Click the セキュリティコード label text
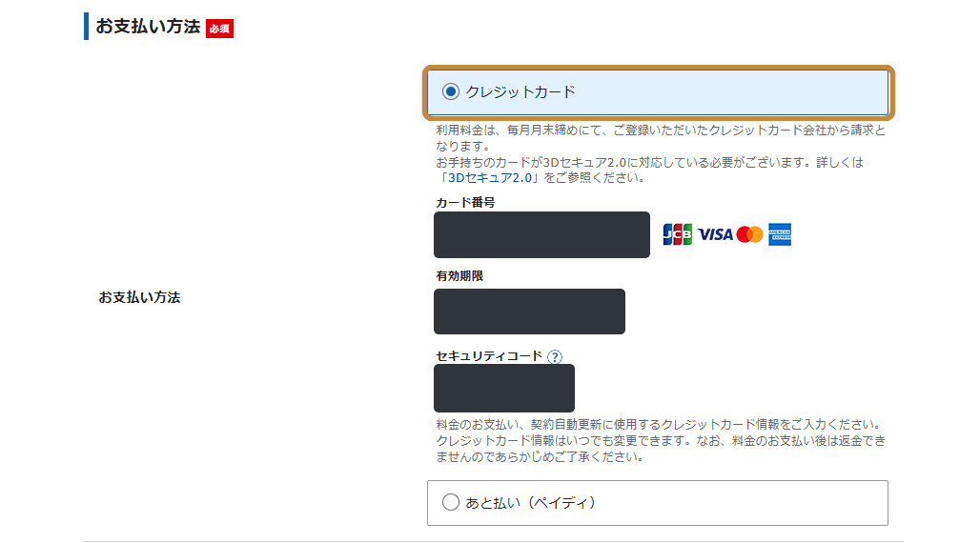This screenshot has height=543, width=980. (489, 356)
